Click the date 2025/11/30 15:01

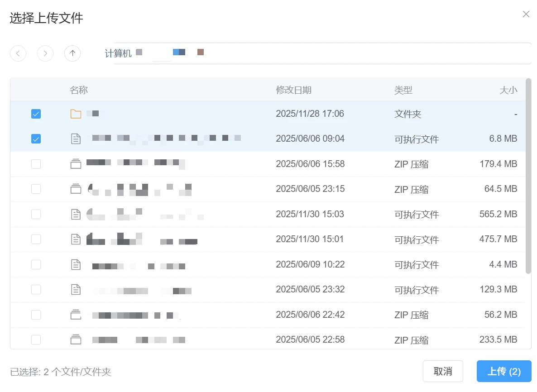[310, 239]
